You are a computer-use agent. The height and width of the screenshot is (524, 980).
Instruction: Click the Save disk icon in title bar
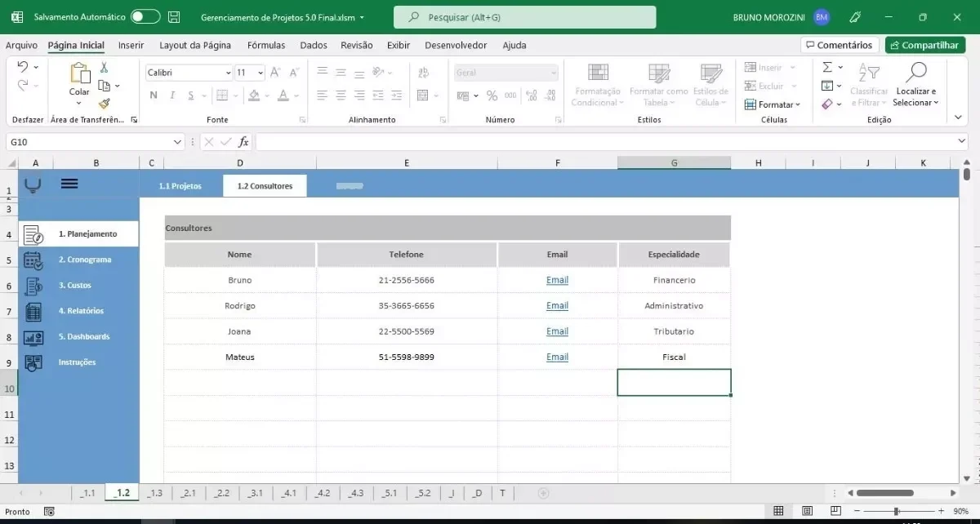(174, 16)
